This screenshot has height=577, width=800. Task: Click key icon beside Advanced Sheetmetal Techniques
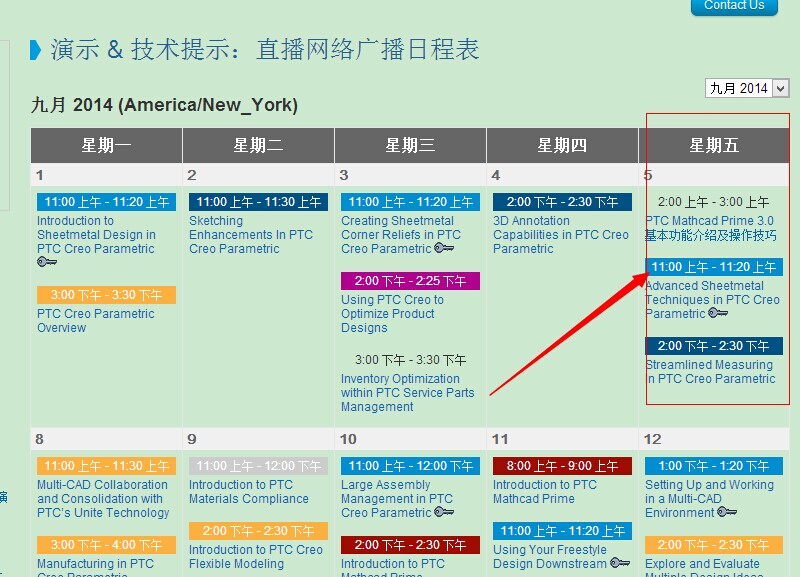(718, 313)
